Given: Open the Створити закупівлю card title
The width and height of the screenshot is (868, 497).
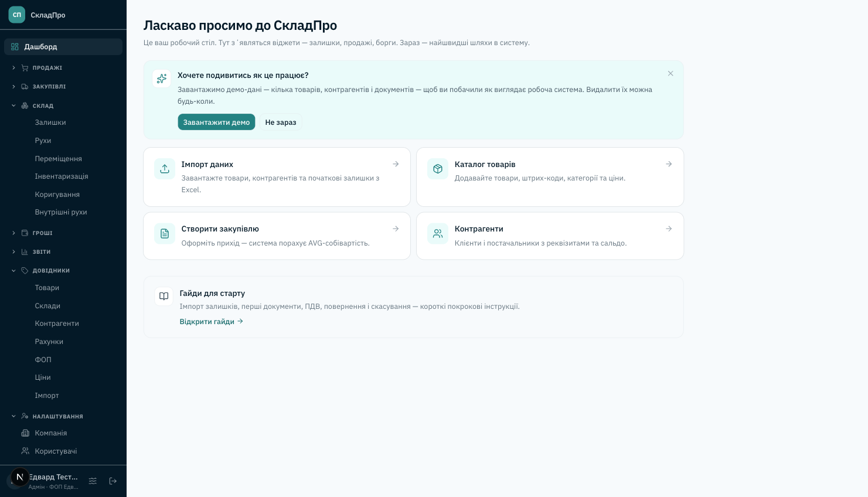Looking at the screenshot, I should pos(220,229).
